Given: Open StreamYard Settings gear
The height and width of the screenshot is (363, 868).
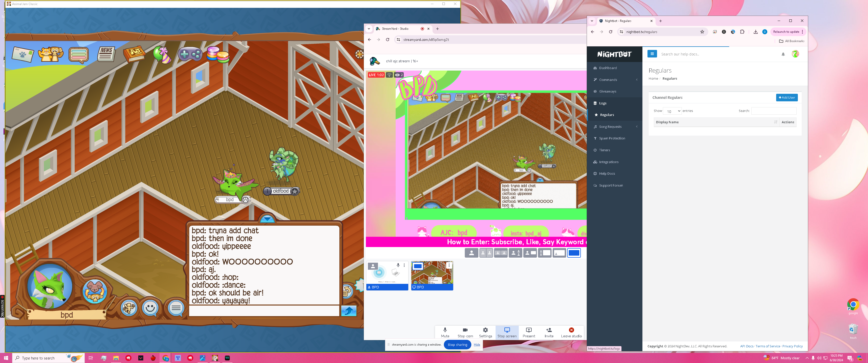Looking at the screenshot, I should click(485, 332).
